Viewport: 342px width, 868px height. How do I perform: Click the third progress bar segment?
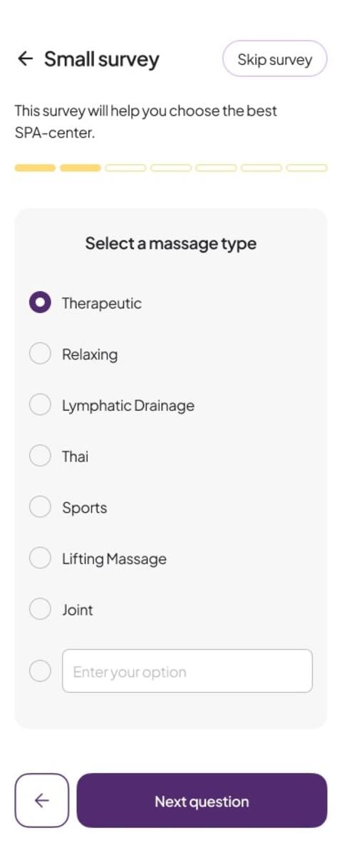tap(125, 168)
